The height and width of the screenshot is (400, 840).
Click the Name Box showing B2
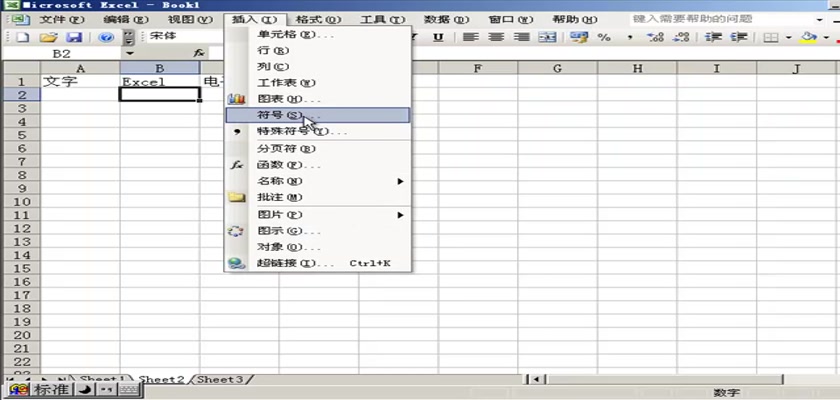coord(63,54)
